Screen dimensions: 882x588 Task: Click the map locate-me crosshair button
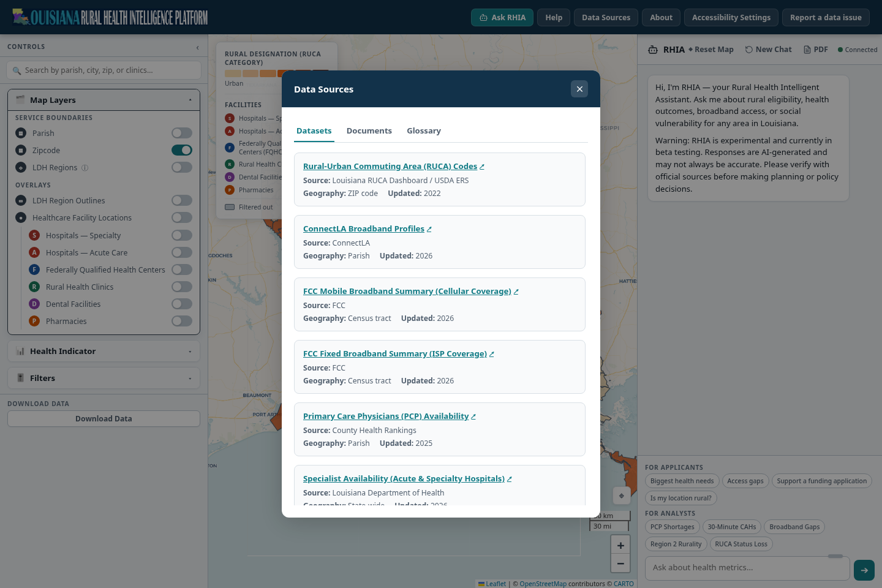tap(622, 496)
